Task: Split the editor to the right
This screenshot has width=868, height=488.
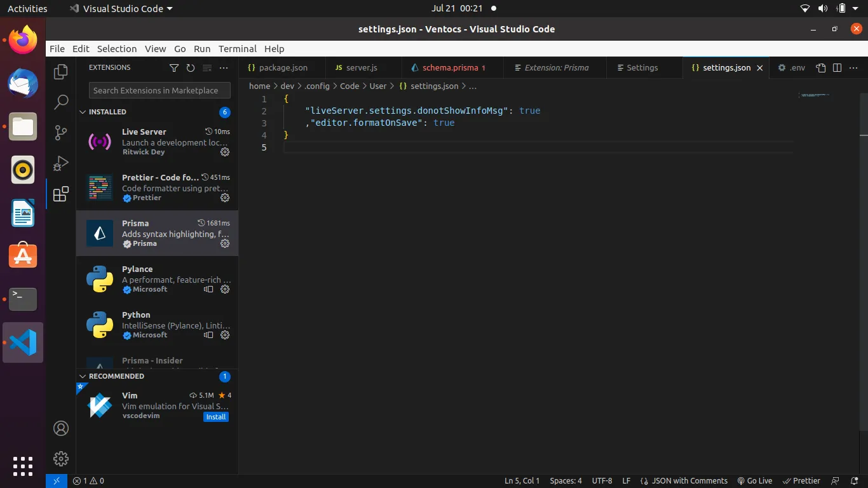Action: click(837, 68)
